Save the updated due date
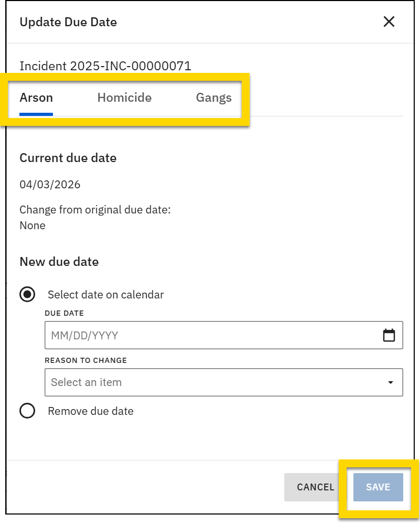This screenshot has width=420, height=525. click(x=377, y=487)
